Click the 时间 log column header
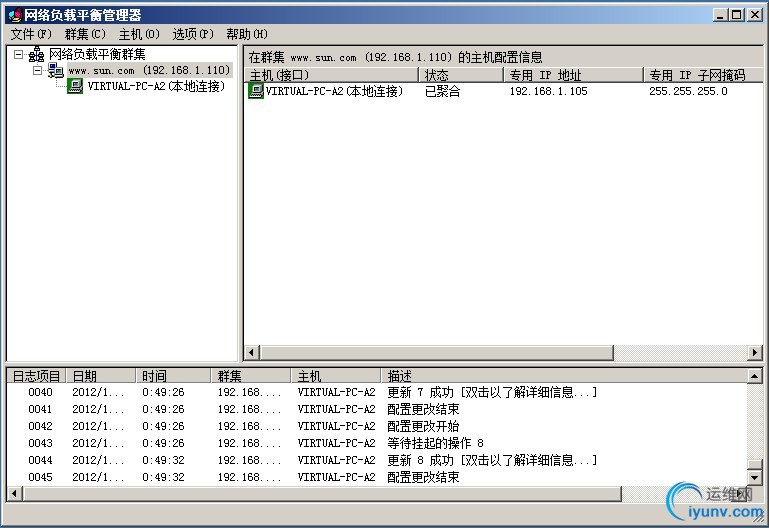 (x=173, y=376)
